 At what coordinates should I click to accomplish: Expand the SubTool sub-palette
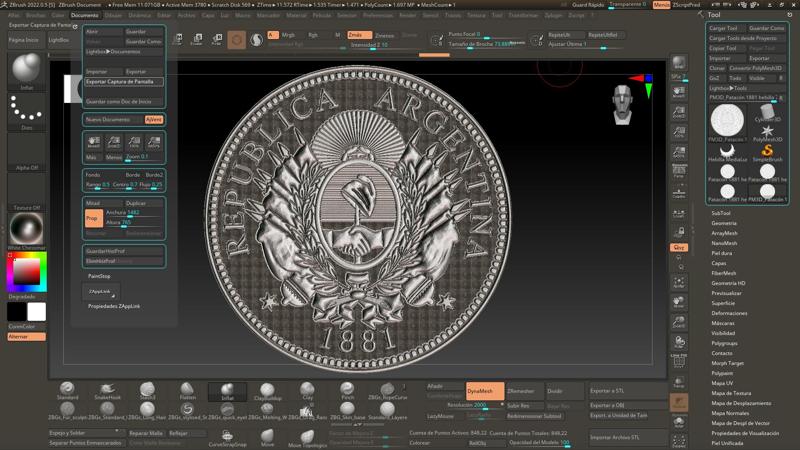(x=720, y=213)
